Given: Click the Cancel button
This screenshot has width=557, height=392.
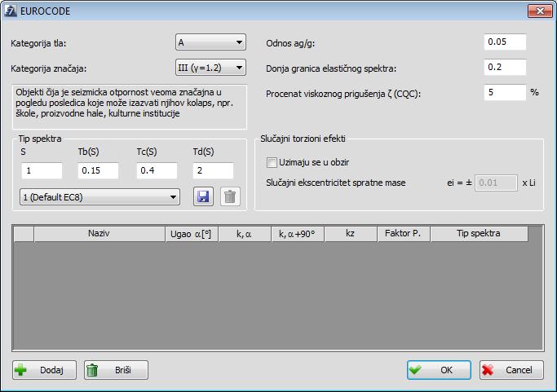Looking at the screenshot, I should [x=511, y=370].
